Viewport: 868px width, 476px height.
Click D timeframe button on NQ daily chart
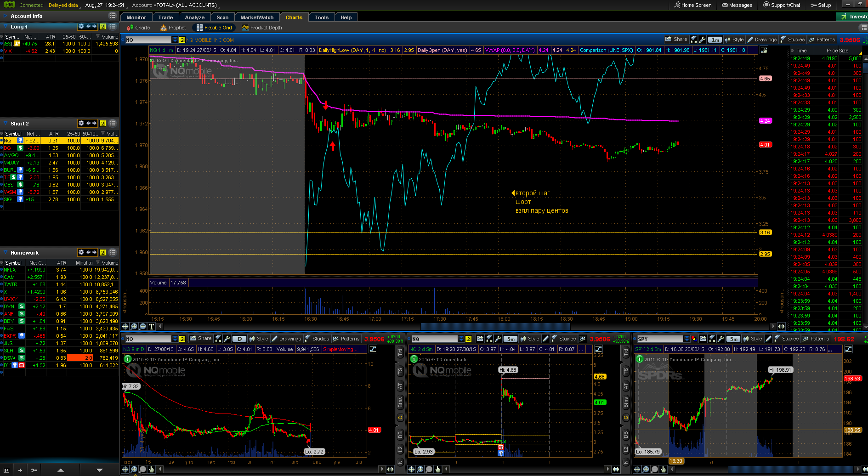click(239, 339)
